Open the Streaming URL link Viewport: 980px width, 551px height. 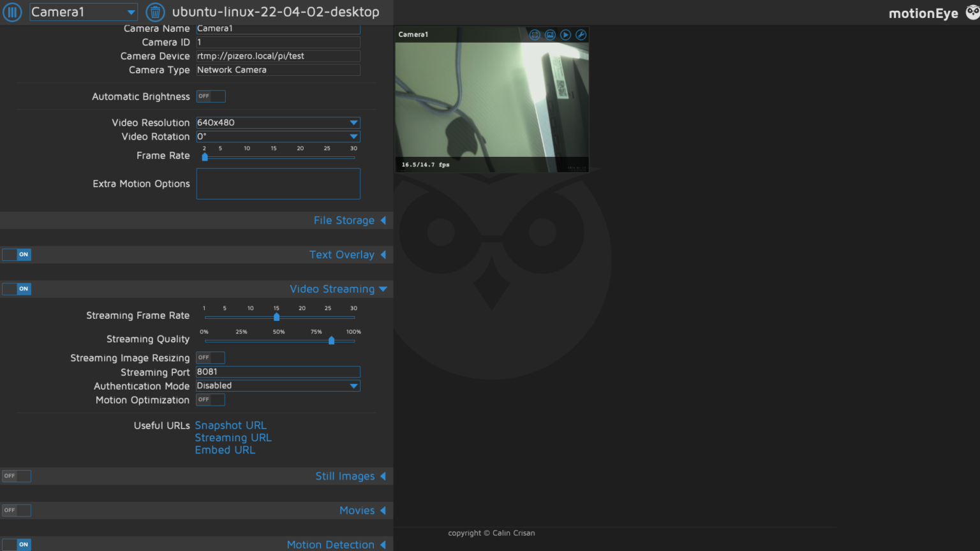[233, 437]
